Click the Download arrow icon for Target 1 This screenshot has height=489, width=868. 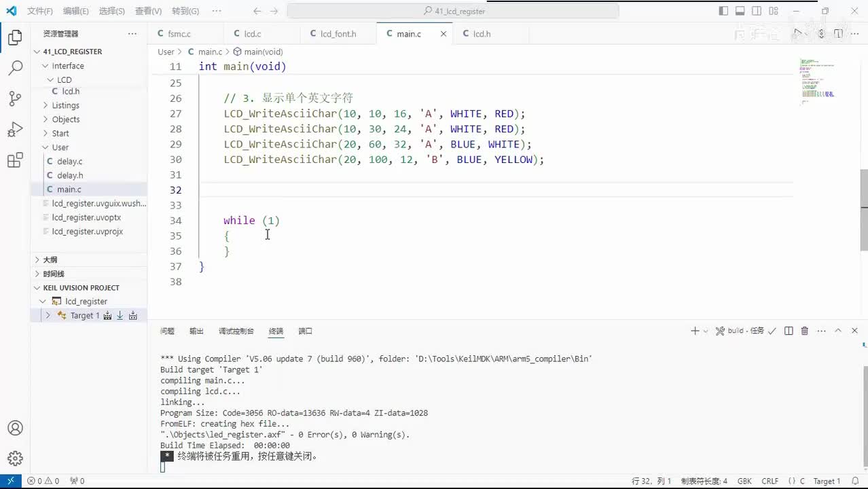120,316
